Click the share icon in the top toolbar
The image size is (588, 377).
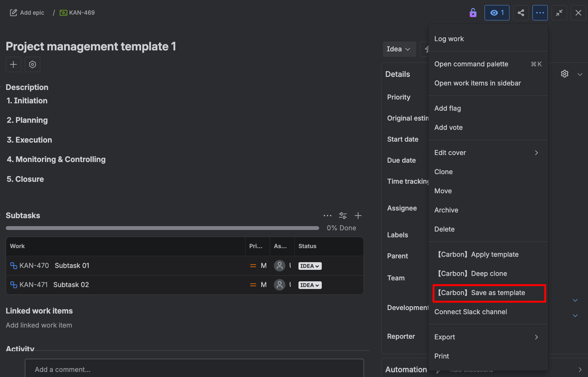(x=521, y=13)
